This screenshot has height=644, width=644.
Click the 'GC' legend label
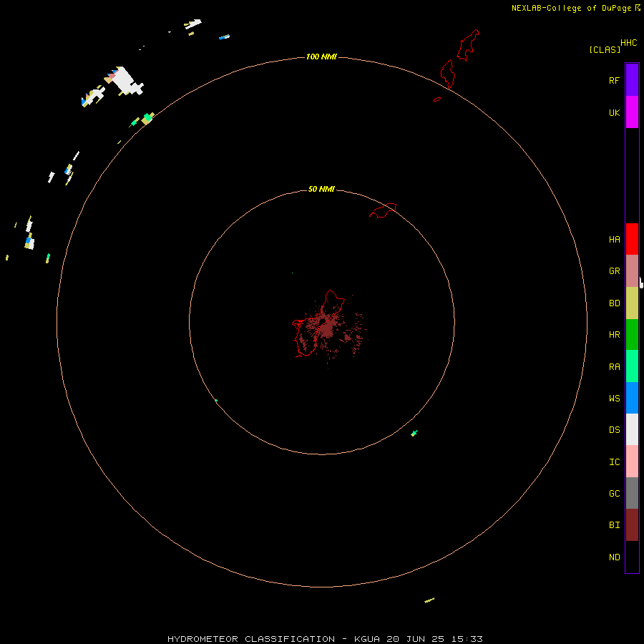coord(614,494)
